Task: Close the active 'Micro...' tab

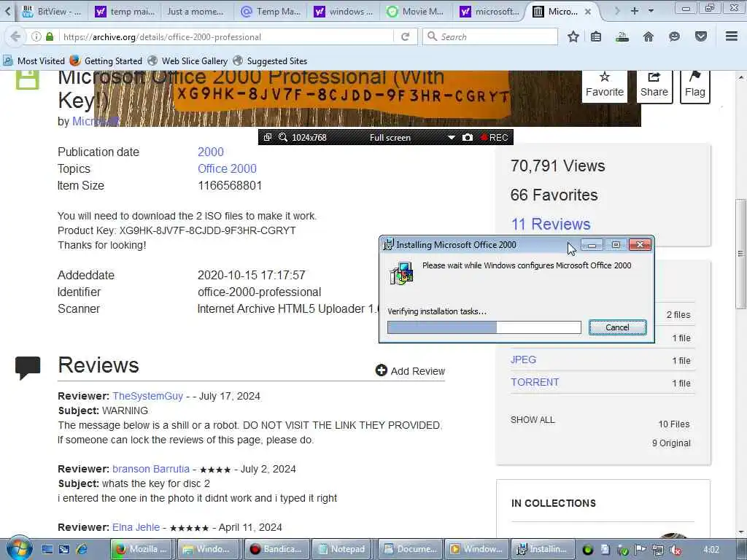Action: 588,12
